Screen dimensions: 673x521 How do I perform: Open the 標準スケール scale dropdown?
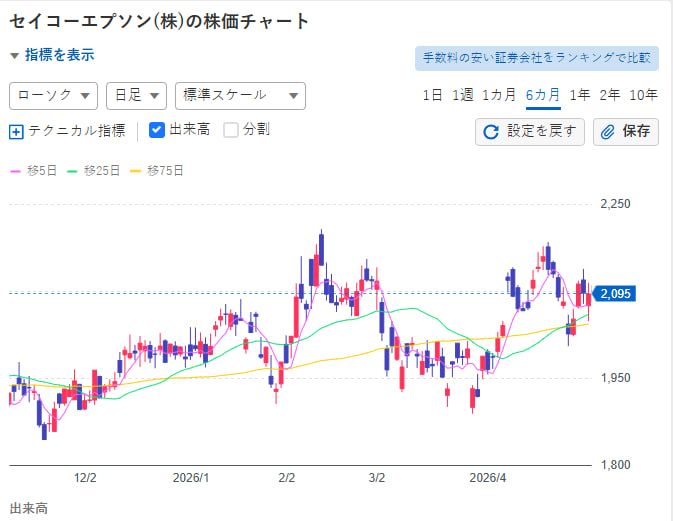[x=240, y=96]
